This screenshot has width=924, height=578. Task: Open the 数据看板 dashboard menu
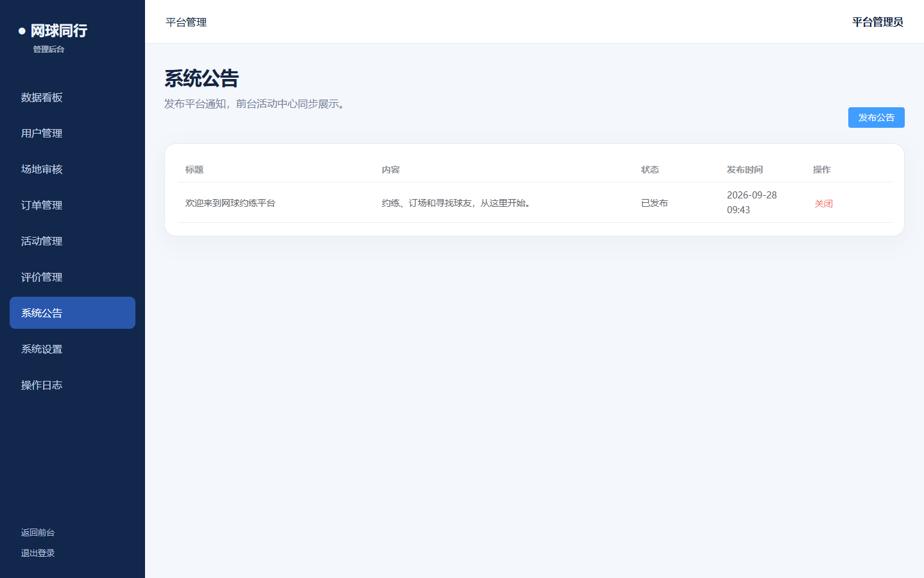[73, 97]
